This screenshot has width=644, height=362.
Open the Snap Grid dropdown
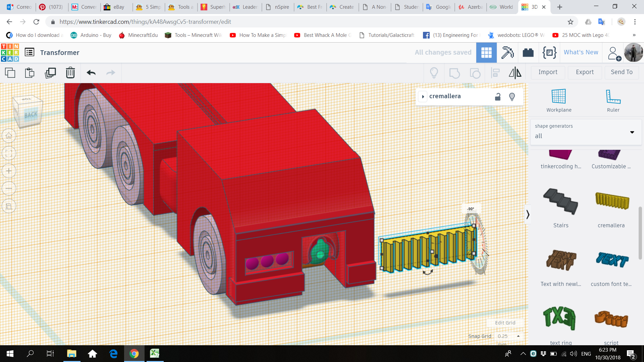tap(509, 336)
